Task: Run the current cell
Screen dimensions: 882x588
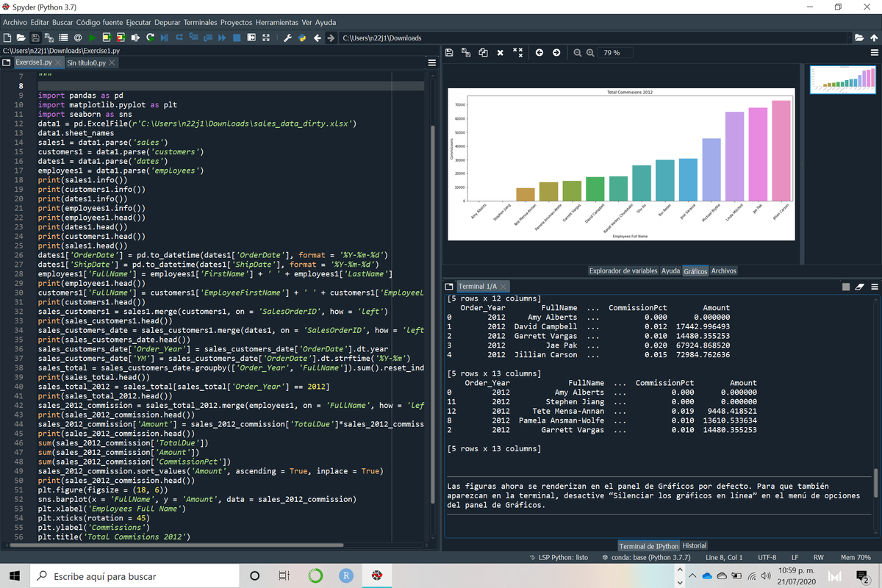Action: 107,37
